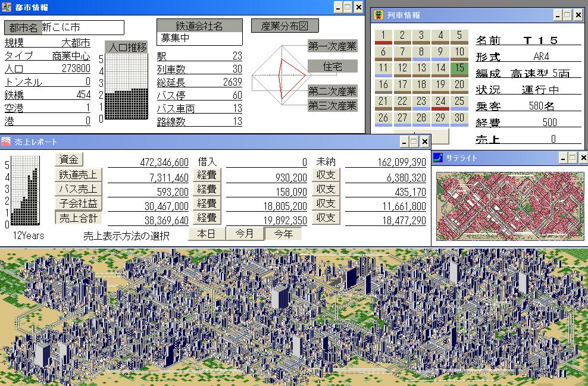Viewport: 588px width, 386px height.
Task: Select train 21 in train list
Action: pos(383,103)
